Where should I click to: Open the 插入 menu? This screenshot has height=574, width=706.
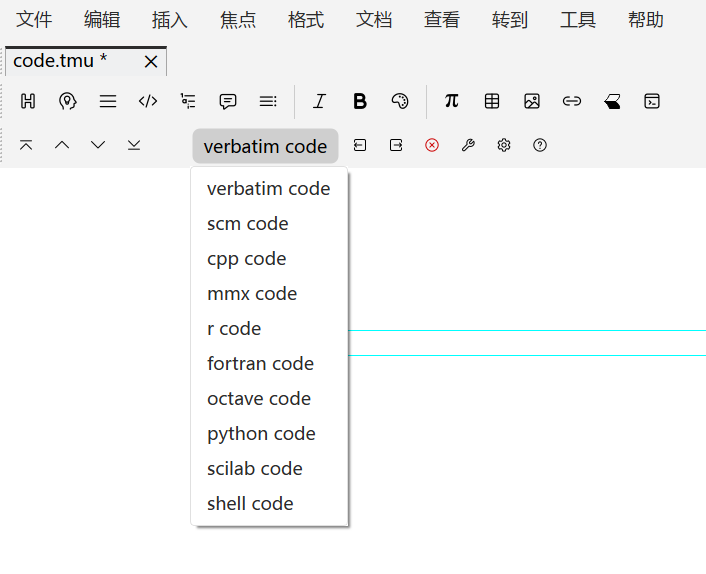[x=170, y=20]
